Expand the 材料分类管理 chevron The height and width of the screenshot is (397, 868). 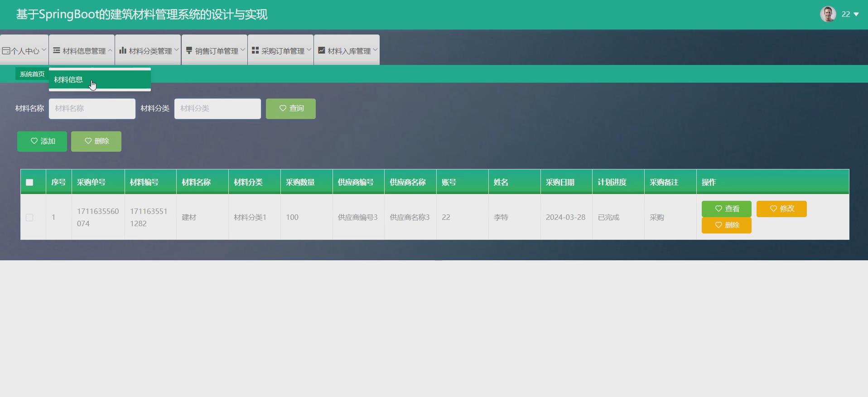[x=176, y=50]
